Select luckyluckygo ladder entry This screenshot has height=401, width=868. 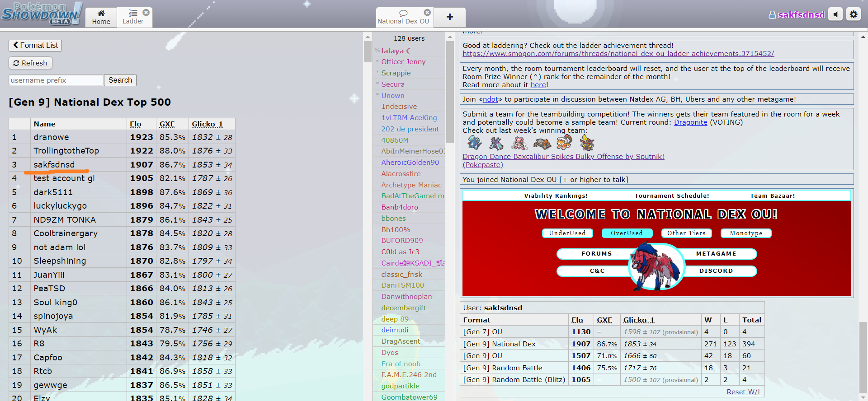pyautogui.click(x=122, y=205)
